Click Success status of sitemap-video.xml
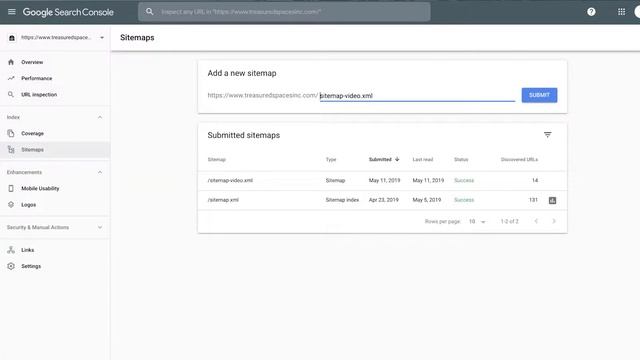This screenshot has height=360, width=640. pos(464,180)
